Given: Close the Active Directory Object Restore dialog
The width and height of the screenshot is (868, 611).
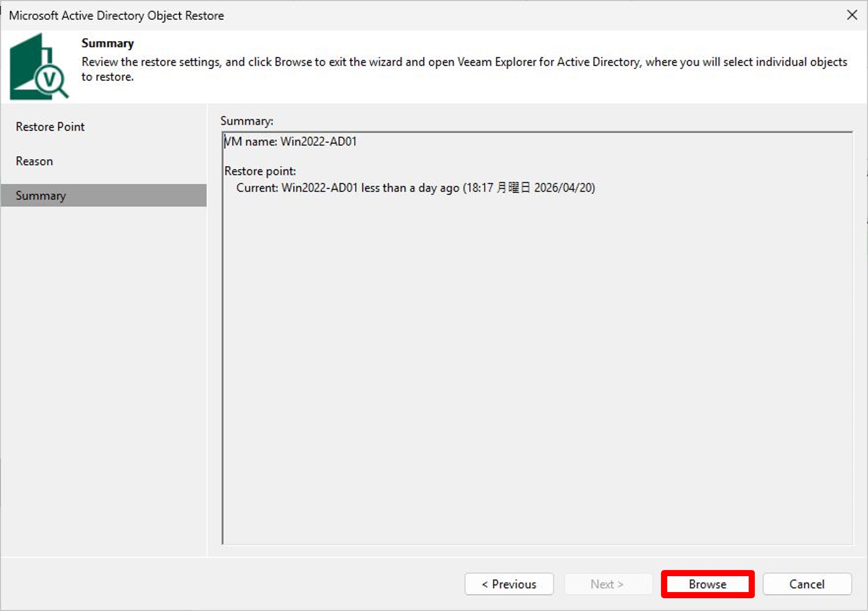Looking at the screenshot, I should click(852, 15).
